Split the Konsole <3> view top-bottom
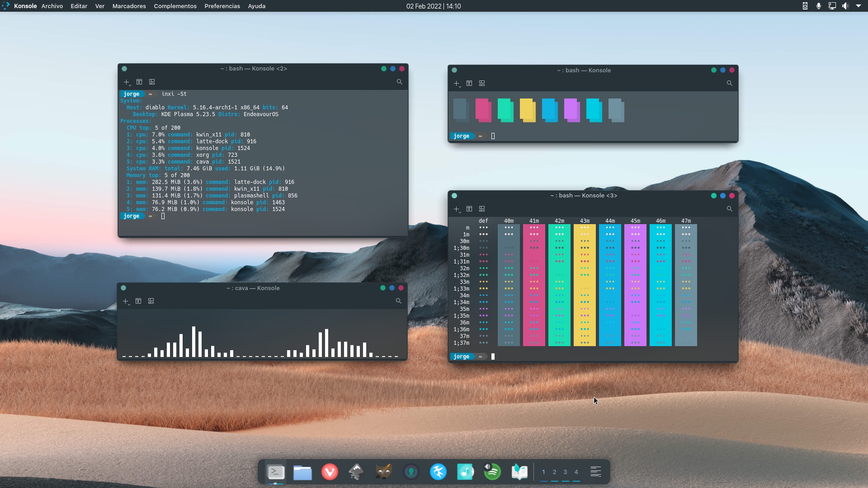The width and height of the screenshot is (868, 488). 482,209
